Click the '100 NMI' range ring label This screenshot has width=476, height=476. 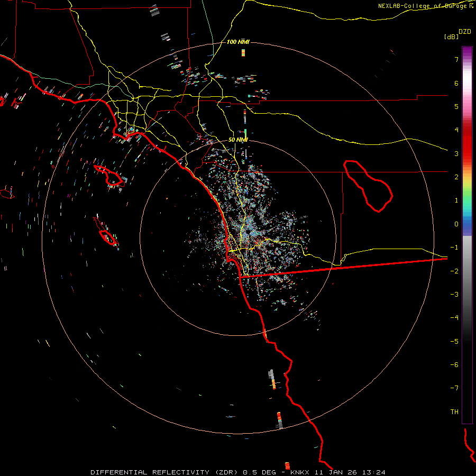click(238, 42)
